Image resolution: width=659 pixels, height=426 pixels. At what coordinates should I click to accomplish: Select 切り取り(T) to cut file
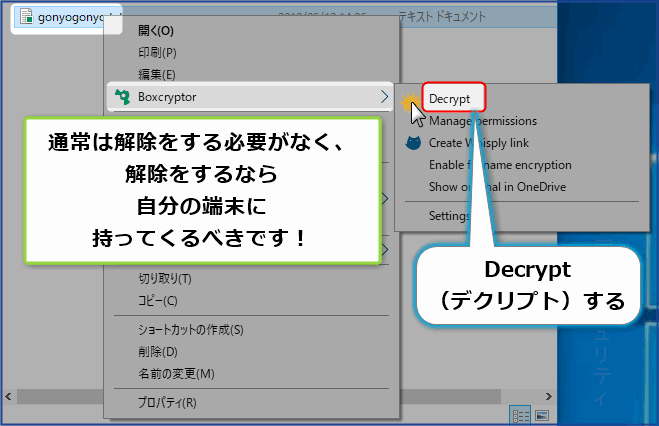[165, 279]
